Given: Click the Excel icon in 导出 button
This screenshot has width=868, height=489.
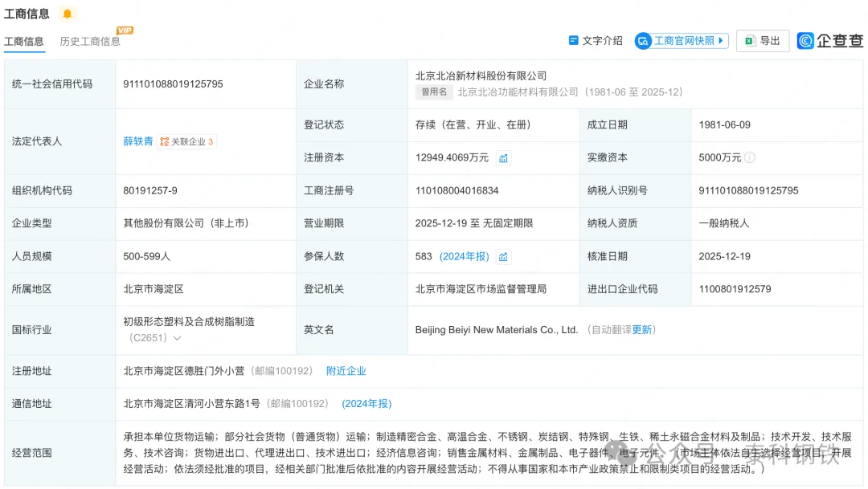Looking at the screenshot, I should click(x=750, y=41).
